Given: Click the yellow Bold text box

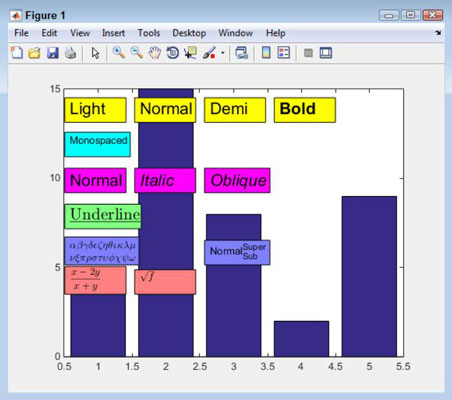Looking at the screenshot, I should coord(305,110).
